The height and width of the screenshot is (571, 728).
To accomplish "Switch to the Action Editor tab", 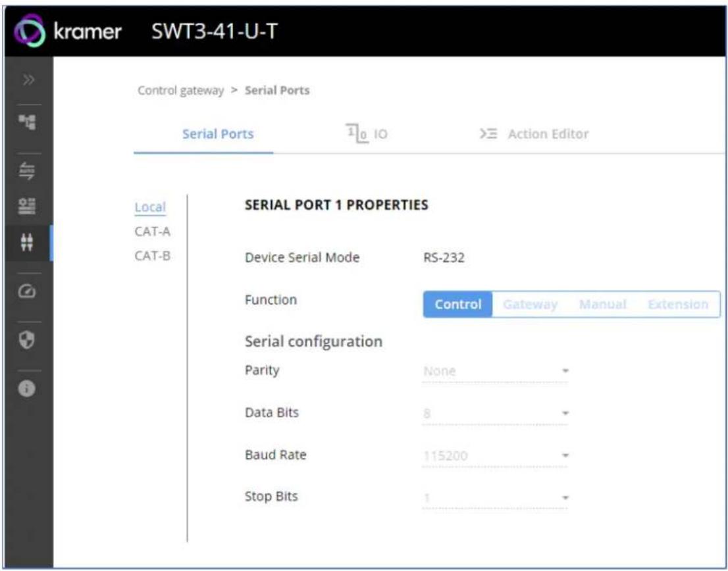I will coord(534,134).
